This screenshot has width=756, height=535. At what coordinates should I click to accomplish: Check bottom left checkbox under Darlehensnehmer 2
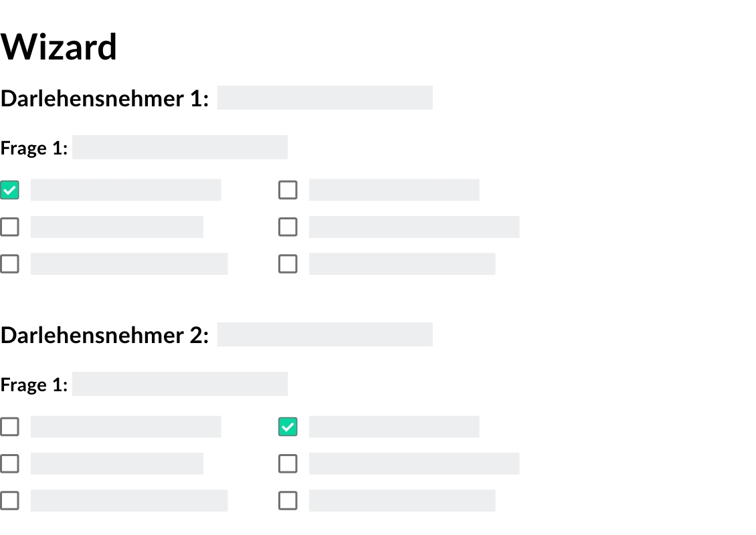click(9, 500)
